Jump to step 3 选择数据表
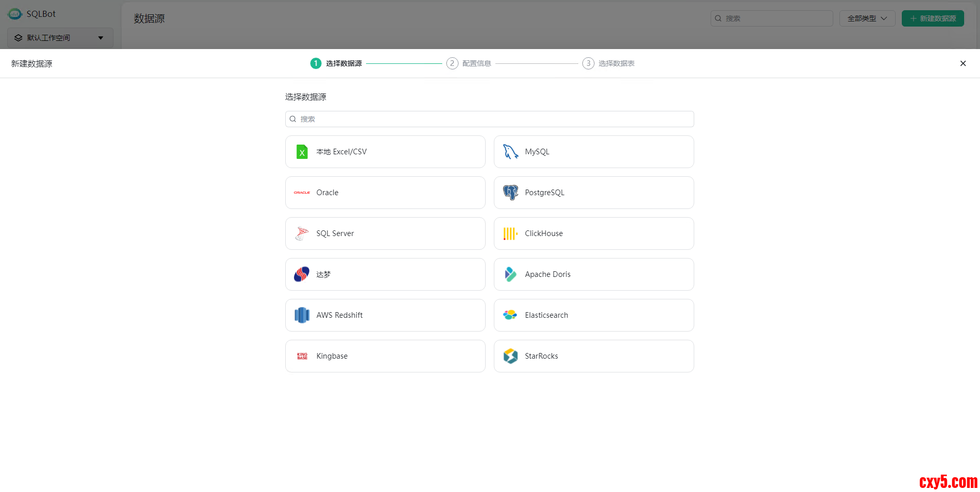 [608, 63]
